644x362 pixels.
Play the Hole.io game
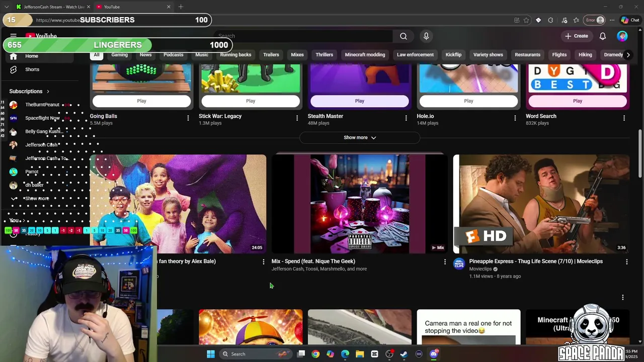click(468, 101)
